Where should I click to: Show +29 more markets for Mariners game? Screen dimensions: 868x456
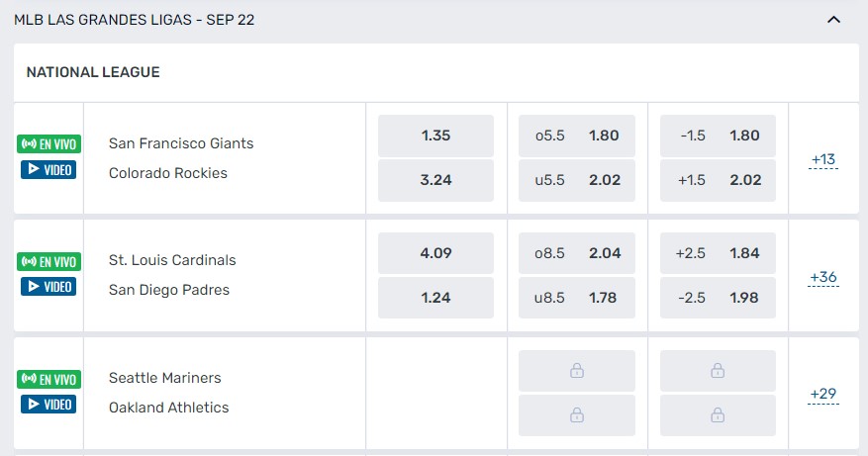[x=822, y=394]
